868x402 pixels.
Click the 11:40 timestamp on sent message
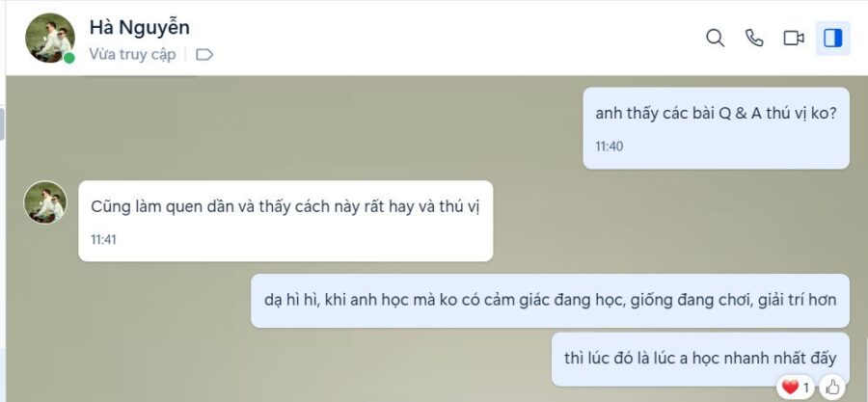point(609,147)
